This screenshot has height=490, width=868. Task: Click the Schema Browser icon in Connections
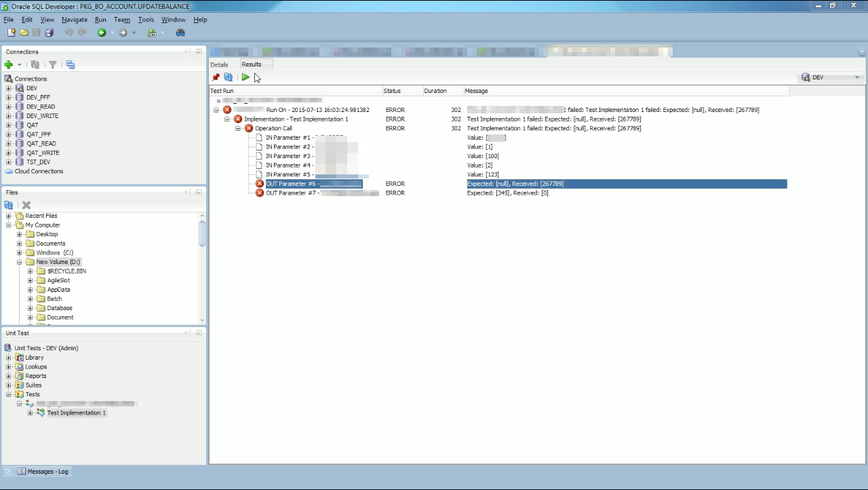[x=71, y=64]
